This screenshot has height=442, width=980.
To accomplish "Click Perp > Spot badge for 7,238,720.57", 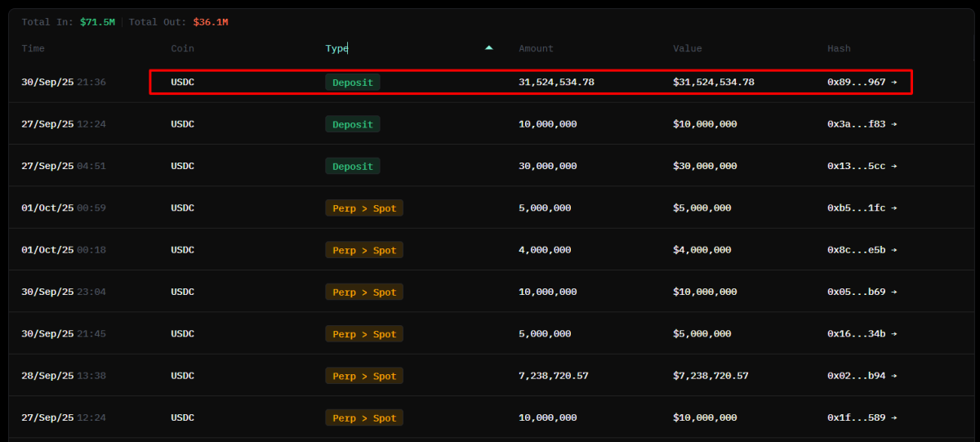I will pos(364,376).
